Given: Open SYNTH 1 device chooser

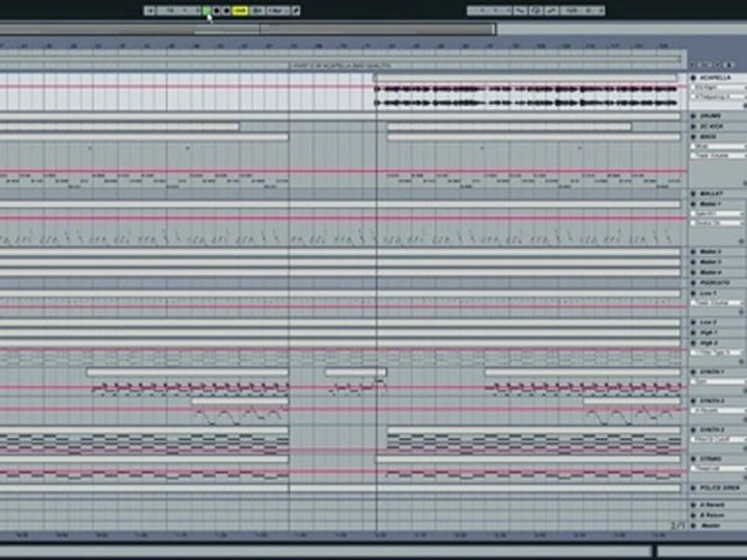Looking at the screenshot, I should tap(718, 381).
